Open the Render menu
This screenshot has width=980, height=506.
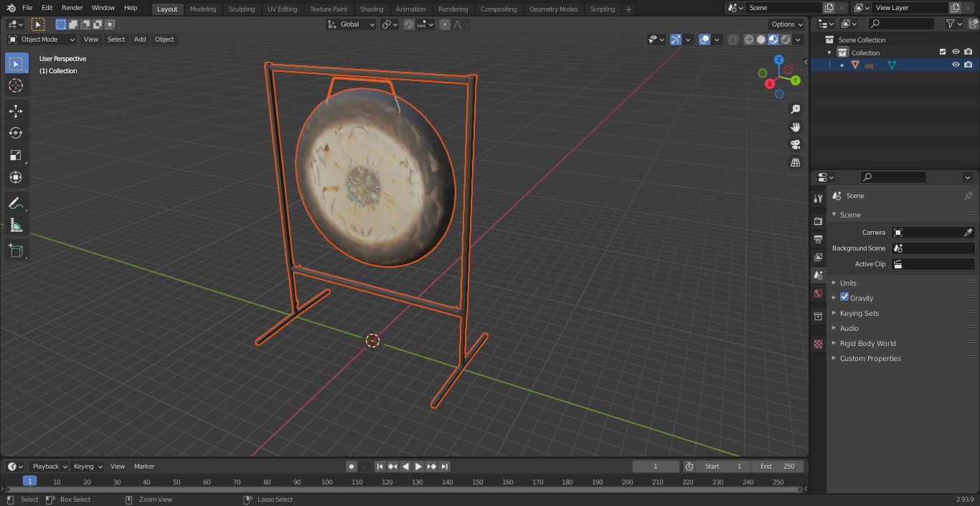pos(72,8)
